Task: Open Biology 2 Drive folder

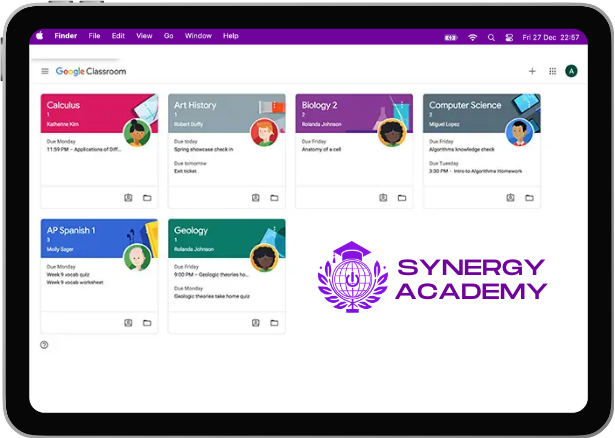Action: pyautogui.click(x=402, y=198)
